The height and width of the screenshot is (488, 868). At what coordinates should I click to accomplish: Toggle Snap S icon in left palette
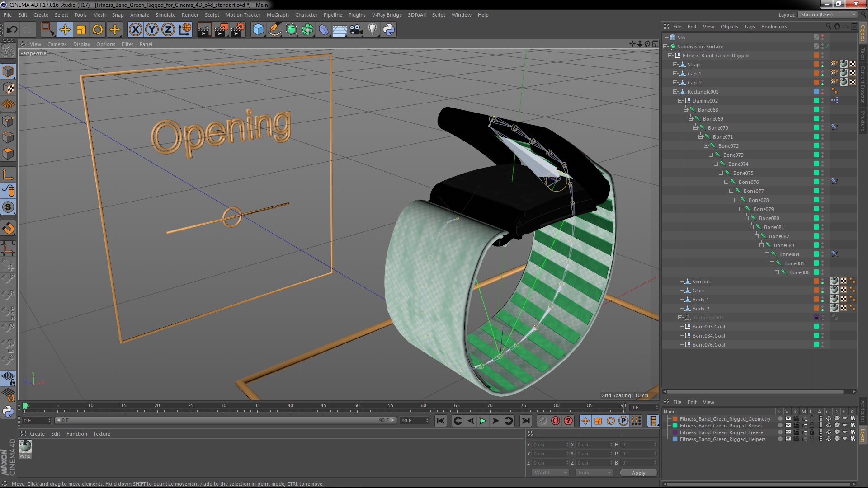point(8,207)
